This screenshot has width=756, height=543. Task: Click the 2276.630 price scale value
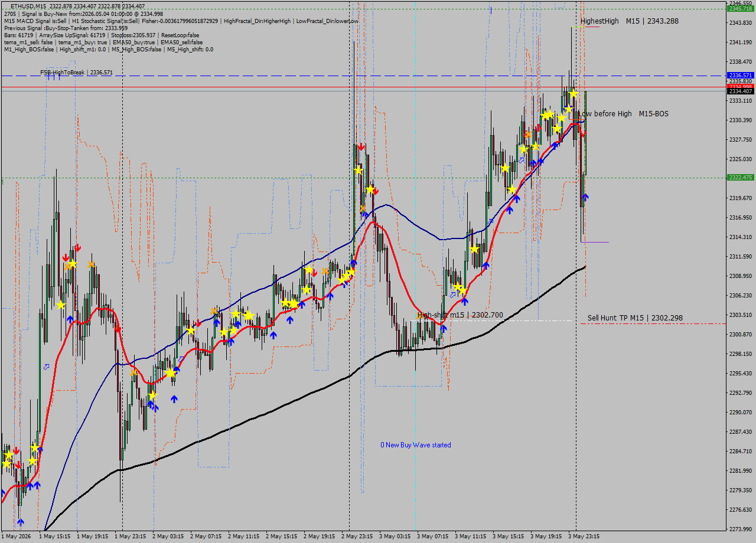[741, 510]
